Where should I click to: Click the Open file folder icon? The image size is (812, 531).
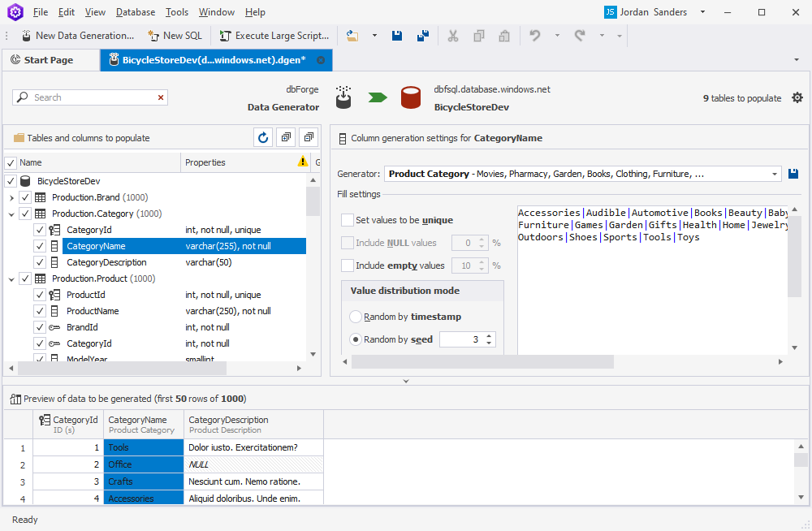[352, 36]
